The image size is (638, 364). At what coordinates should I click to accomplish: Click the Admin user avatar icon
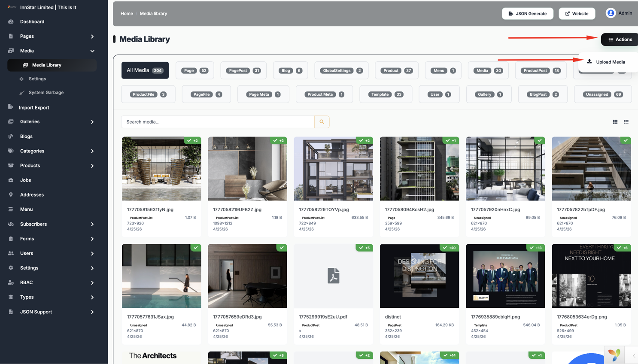tap(611, 13)
